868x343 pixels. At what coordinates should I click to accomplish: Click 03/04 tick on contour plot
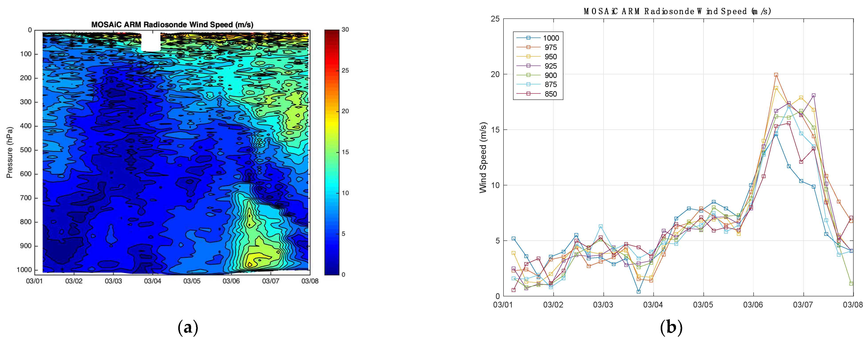153,281
